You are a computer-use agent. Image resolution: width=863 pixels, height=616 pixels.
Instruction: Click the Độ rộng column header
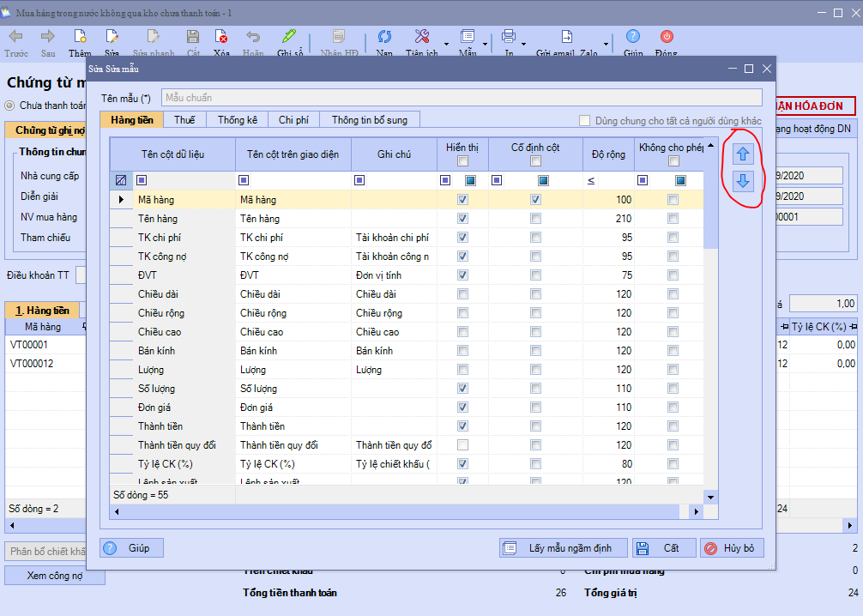pos(608,154)
